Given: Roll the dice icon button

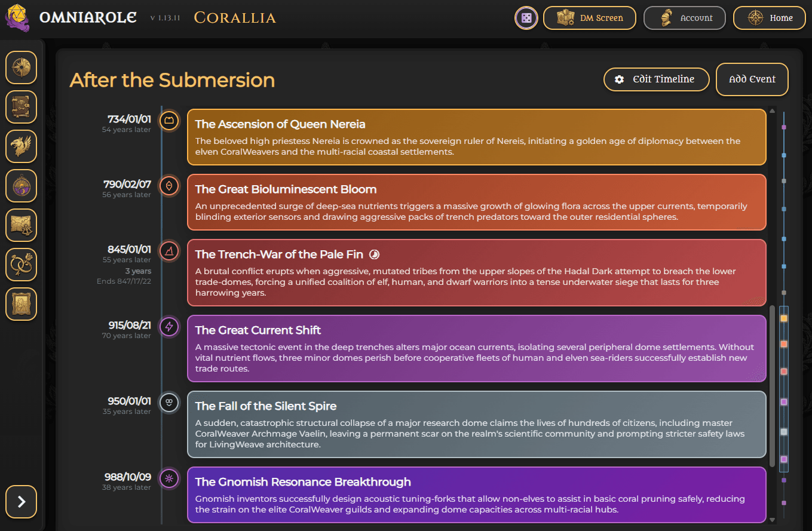Looking at the screenshot, I should [526, 18].
